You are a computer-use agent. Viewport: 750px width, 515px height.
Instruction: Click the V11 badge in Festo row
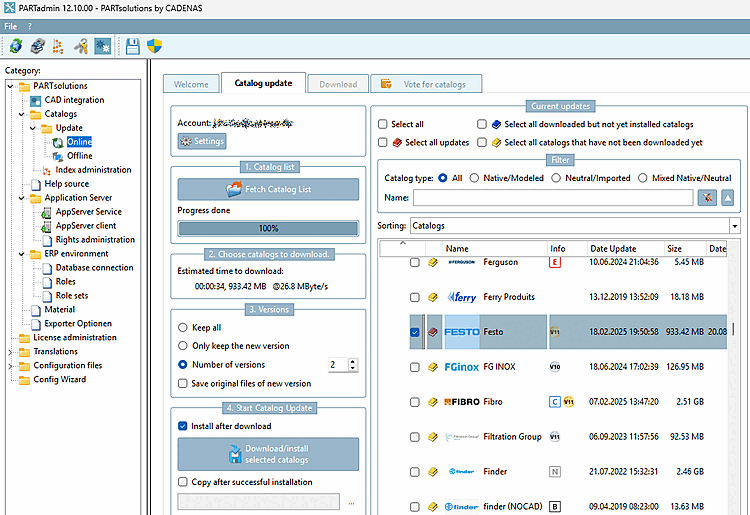[x=555, y=332]
